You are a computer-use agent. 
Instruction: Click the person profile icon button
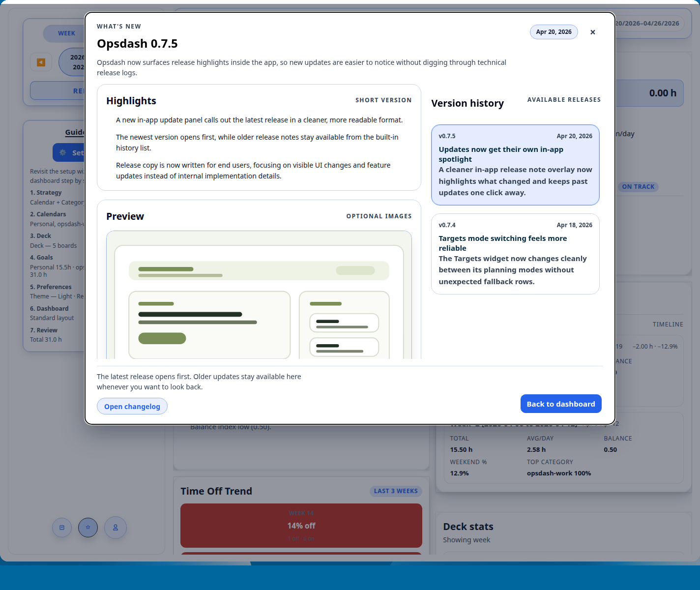116,528
